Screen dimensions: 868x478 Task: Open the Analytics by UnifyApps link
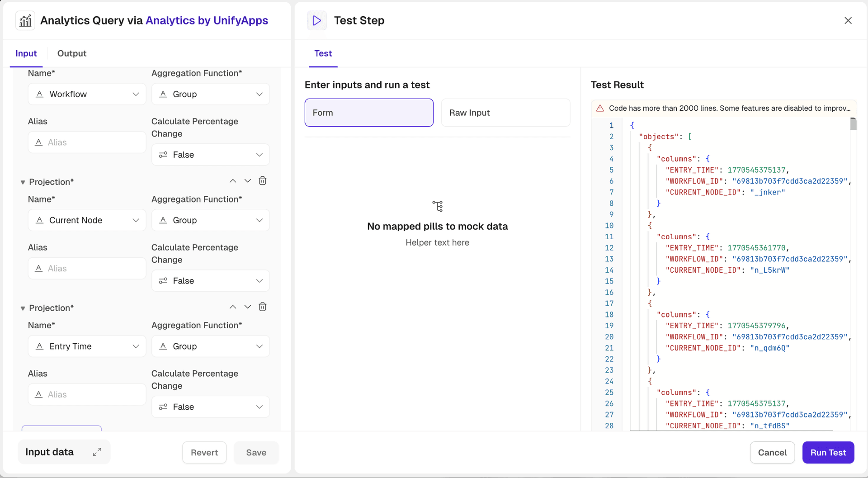pyautogui.click(x=207, y=21)
